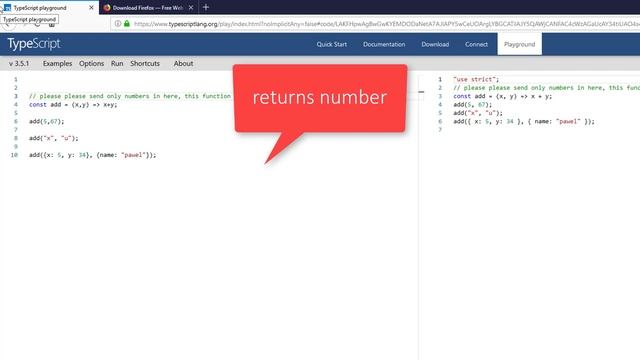This screenshot has height=360, width=640.
Task: Click empty line 1 in left editor
Action: (x=16, y=80)
